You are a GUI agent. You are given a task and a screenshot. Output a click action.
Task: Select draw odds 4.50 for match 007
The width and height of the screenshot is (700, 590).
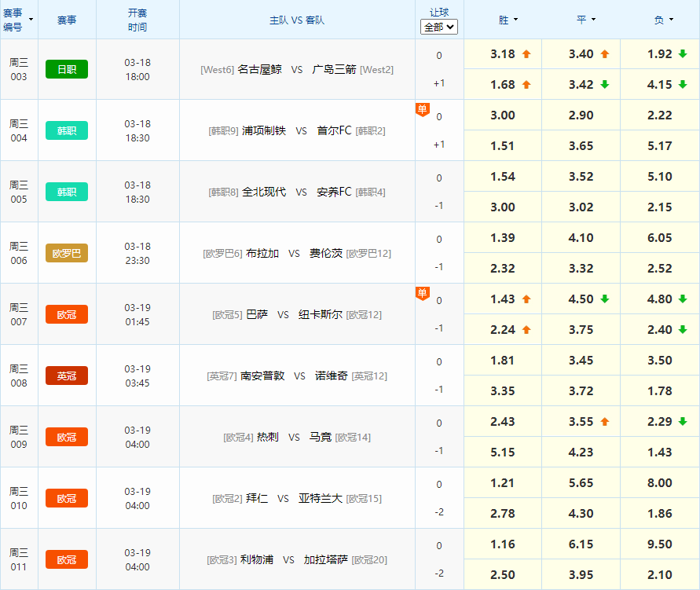click(x=581, y=299)
